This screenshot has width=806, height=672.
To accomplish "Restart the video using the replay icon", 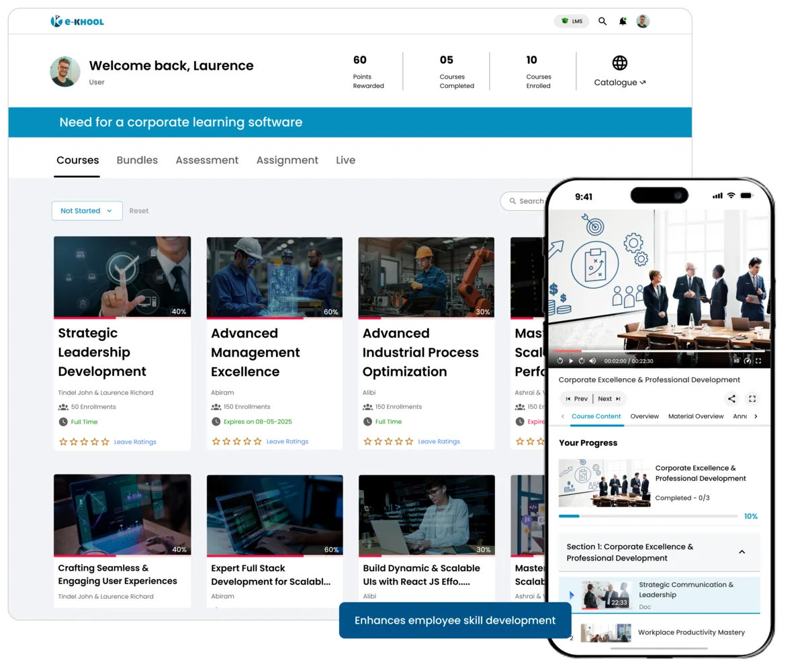I will (560, 361).
